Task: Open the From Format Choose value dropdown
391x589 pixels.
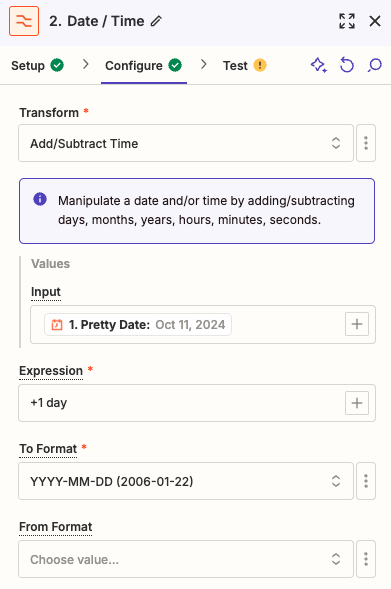Action: (x=186, y=559)
